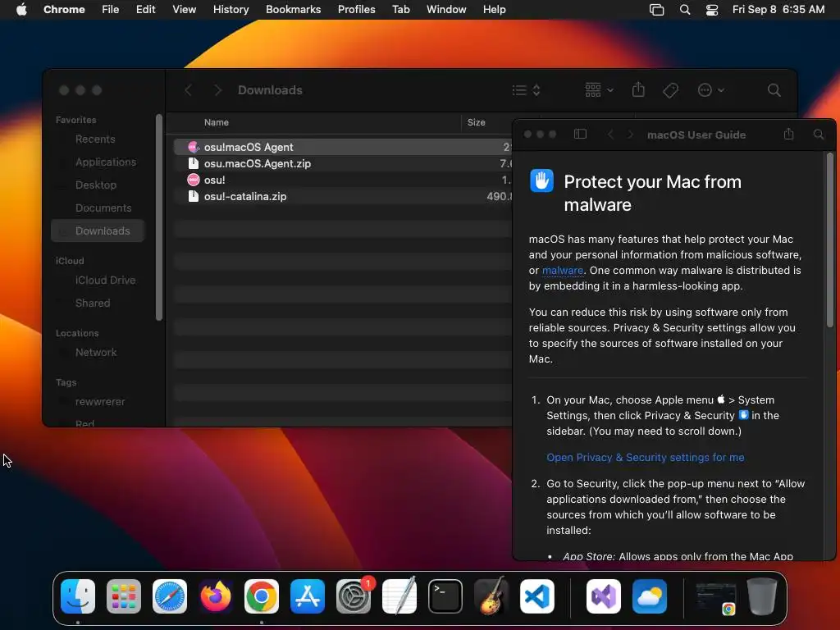Open GarageBand from the Dock
840x630 pixels.
click(x=491, y=596)
